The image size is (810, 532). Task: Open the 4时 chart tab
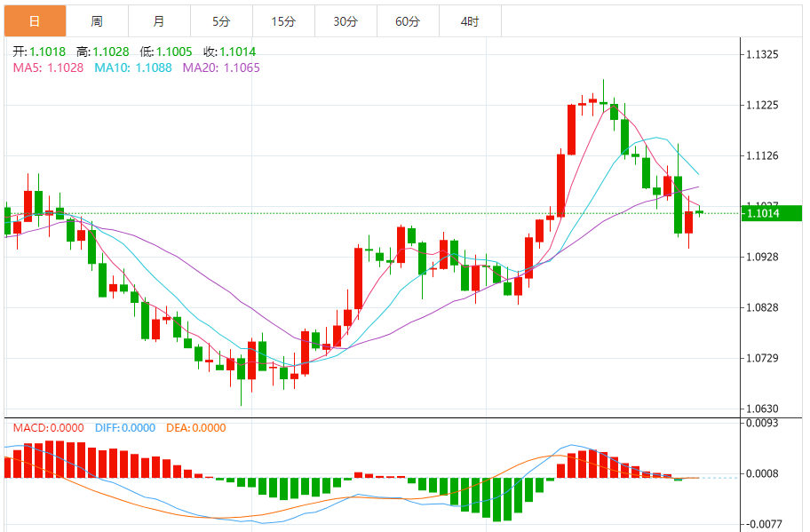pos(470,21)
